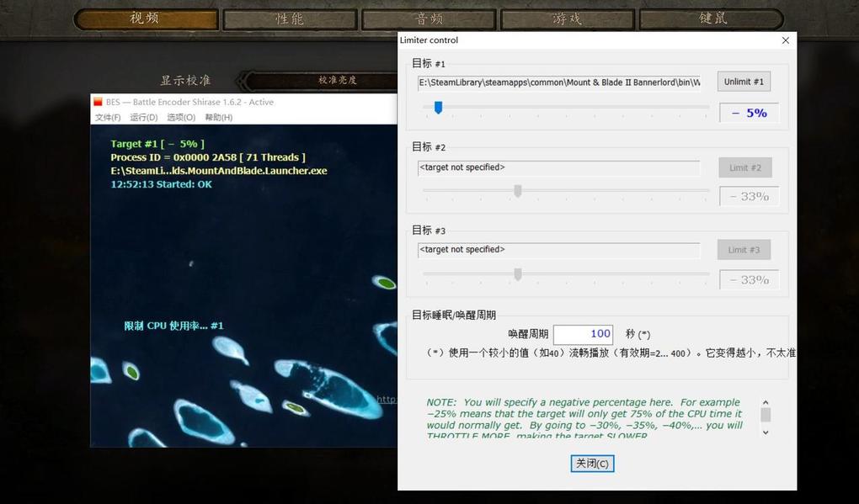
Task: Open the 文件(F) menu in BES
Action: [108, 117]
